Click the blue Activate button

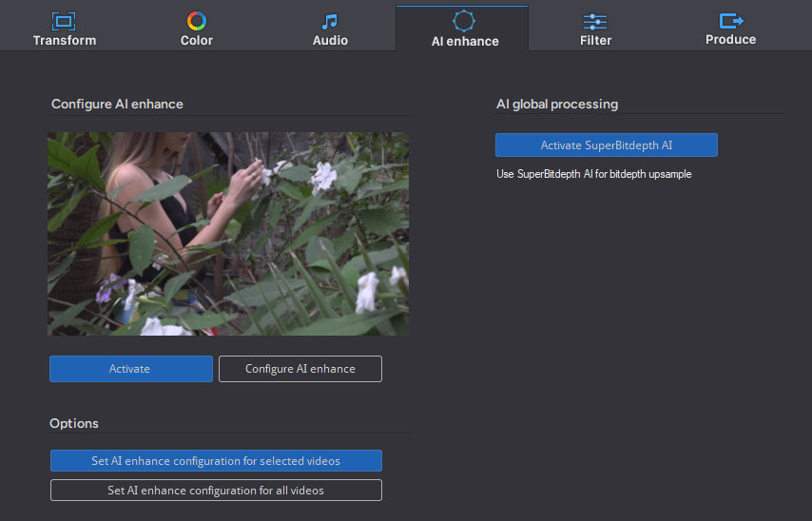(131, 369)
